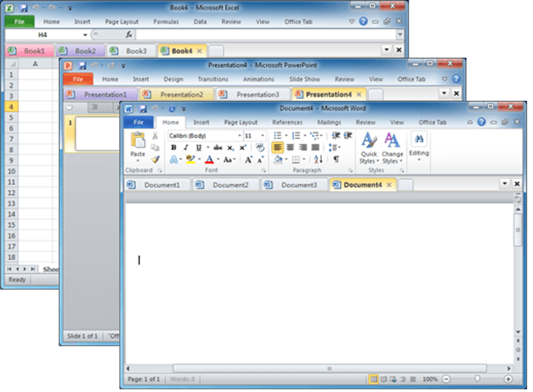This screenshot has width=533, height=392.
Task: Click the Strikethrough button in Word
Action: tap(218, 147)
